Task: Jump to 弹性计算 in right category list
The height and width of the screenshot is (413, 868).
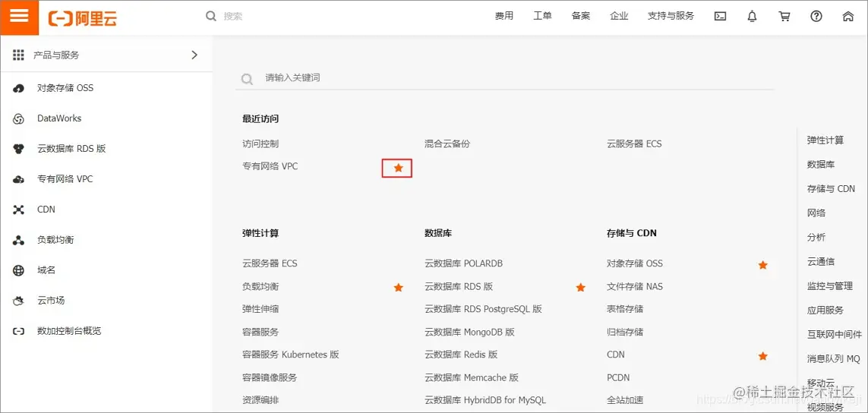Action: 825,140
